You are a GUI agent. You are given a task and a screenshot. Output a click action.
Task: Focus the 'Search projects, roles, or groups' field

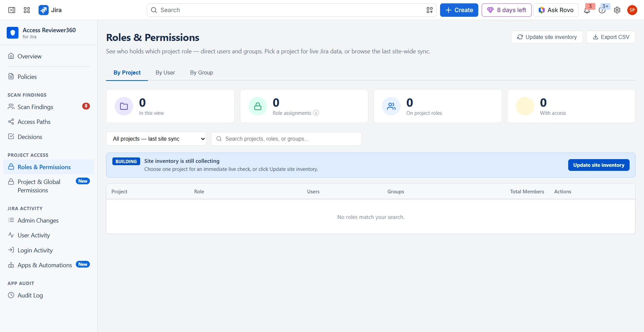[x=286, y=139]
